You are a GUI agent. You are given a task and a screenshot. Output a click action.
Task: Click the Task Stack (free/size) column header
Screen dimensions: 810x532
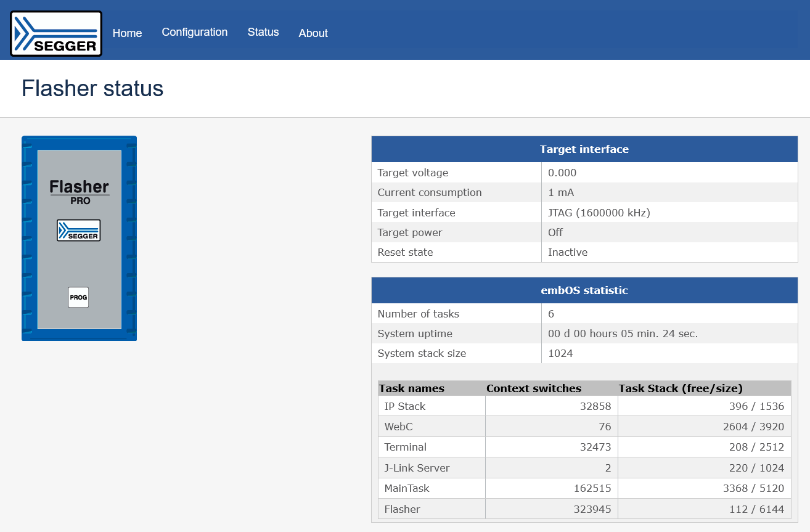(x=681, y=388)
